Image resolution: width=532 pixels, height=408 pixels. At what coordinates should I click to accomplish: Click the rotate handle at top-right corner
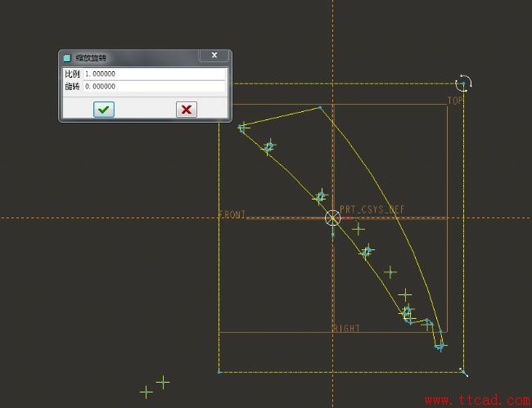pyautogui.click(x=463, y=83)
